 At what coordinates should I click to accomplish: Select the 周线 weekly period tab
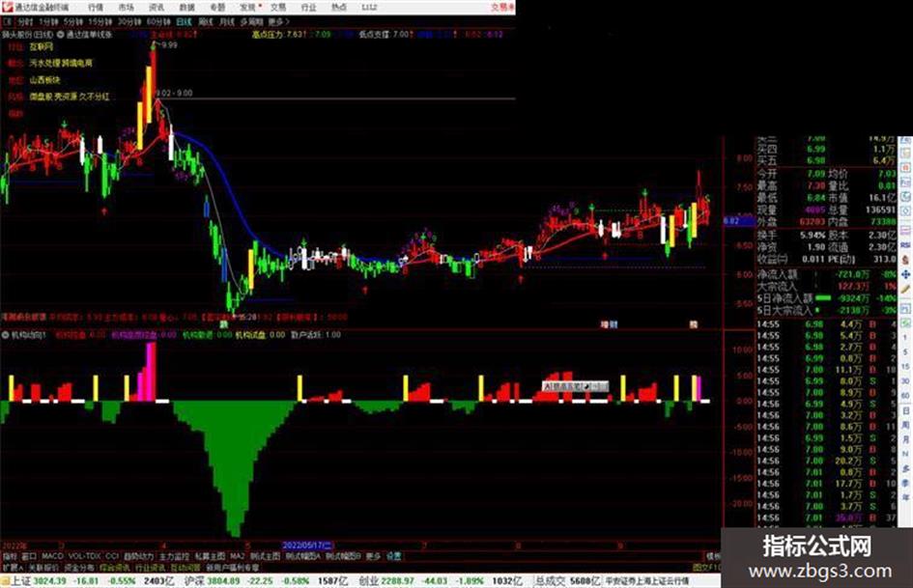[x=206, y=22]
